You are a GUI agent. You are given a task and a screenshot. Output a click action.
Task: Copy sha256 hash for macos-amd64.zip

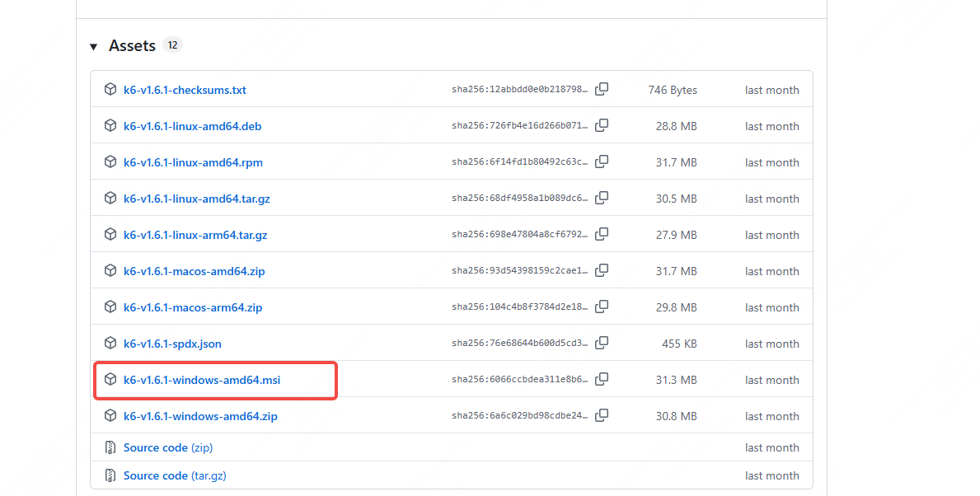click(602, 270)
